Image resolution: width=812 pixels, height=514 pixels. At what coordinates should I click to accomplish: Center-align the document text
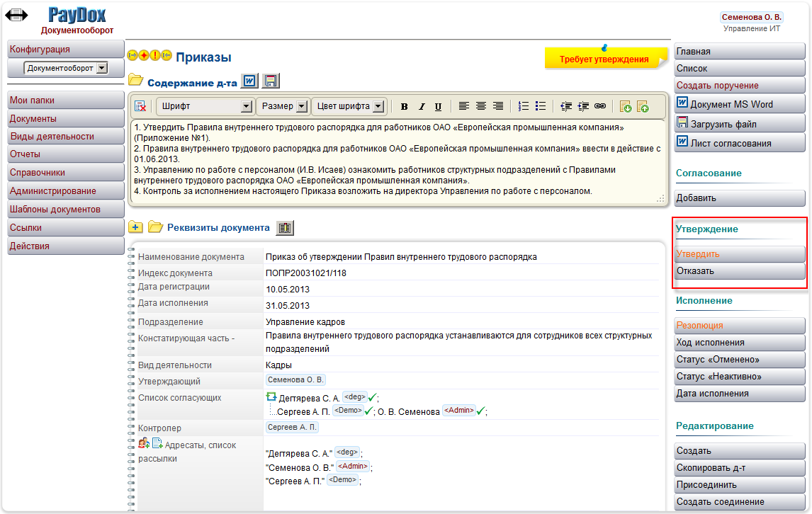point(481,105)
